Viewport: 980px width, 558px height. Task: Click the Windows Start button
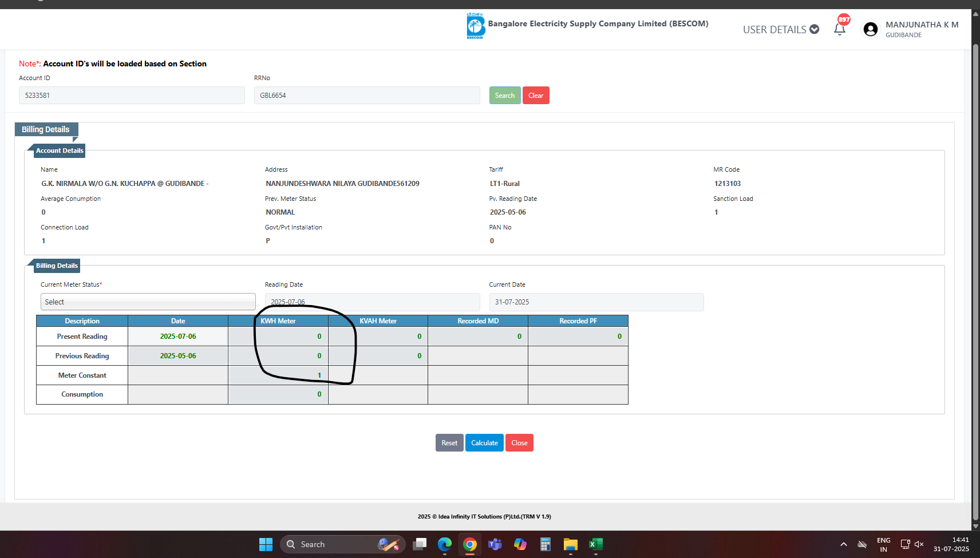[x=266, y=544]
